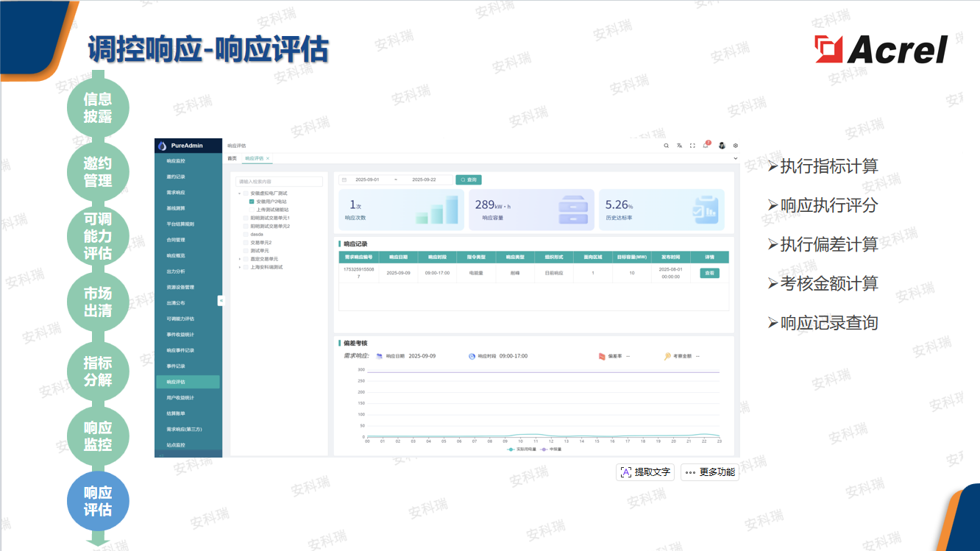Collapse the 安徽虚拟电厂测试 tree node
The height and width of the screenshot is (551, 980).
[239, 193]
